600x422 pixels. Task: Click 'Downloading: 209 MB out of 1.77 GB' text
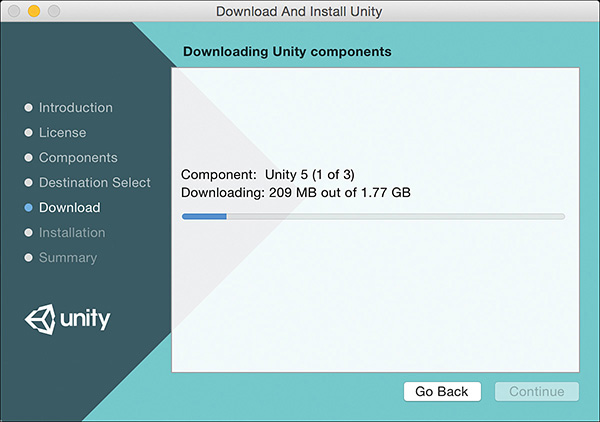point(296,192)
